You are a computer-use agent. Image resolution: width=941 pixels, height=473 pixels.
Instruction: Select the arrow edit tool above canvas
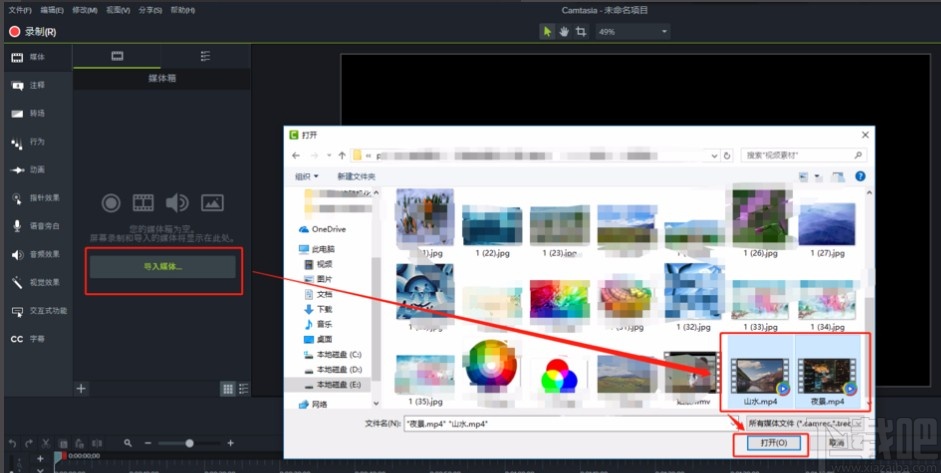[547, 32]
